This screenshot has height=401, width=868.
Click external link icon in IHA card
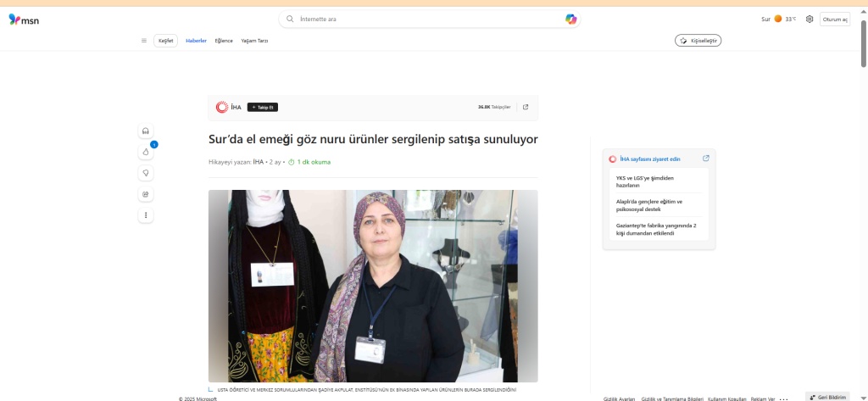pos(706,159)
